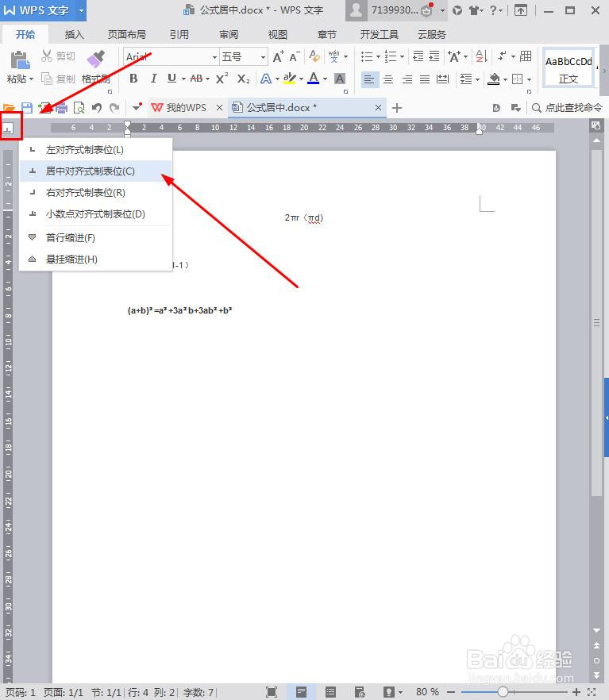The image size is (609, 700).
Task: Toggle align right paragraph button
Action: click(x=407, y=79)
